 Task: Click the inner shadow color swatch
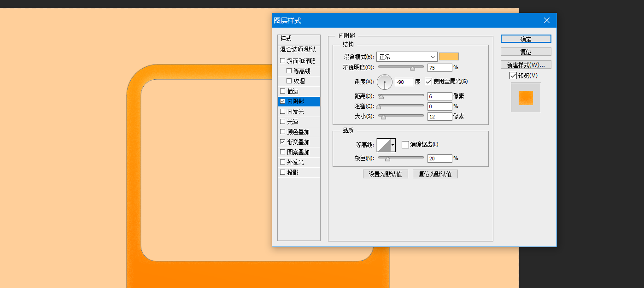pyautogui.click(x=449, y=57)
